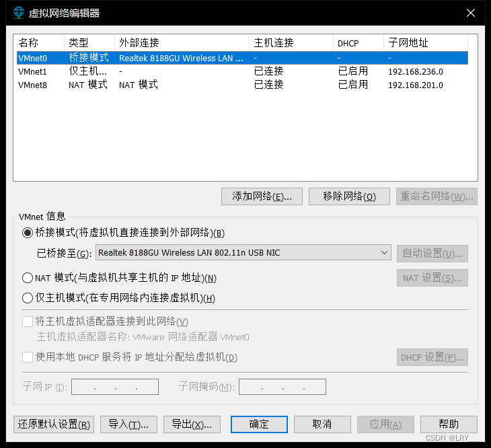Sort by 子网地址 column header
This screenshot has height=448, width=491.
pos(426,42)
